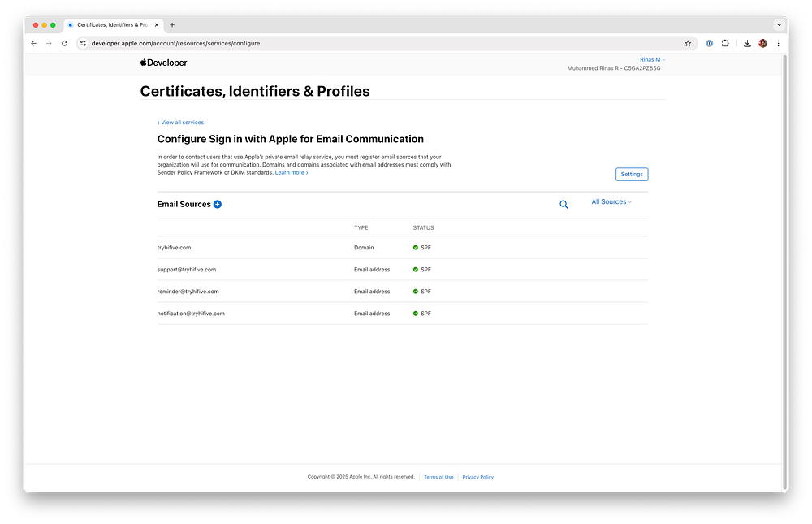Click the Email Sources heading
Image resolution: width=812 pixels, height=524 pixels.
click(184, 204)
